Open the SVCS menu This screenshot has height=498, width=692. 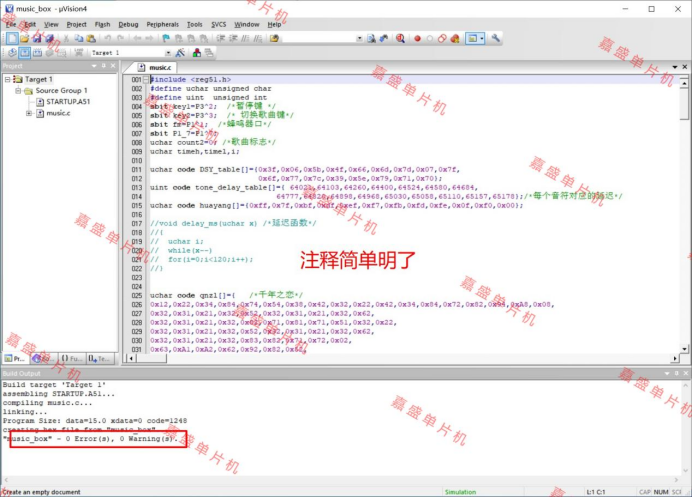click(x=218, y=24)
